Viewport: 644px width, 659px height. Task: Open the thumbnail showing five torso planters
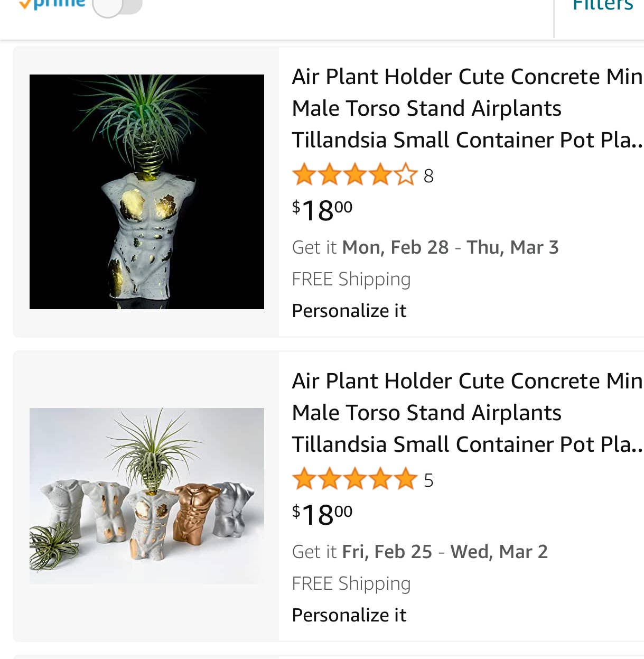pos(147,496)
